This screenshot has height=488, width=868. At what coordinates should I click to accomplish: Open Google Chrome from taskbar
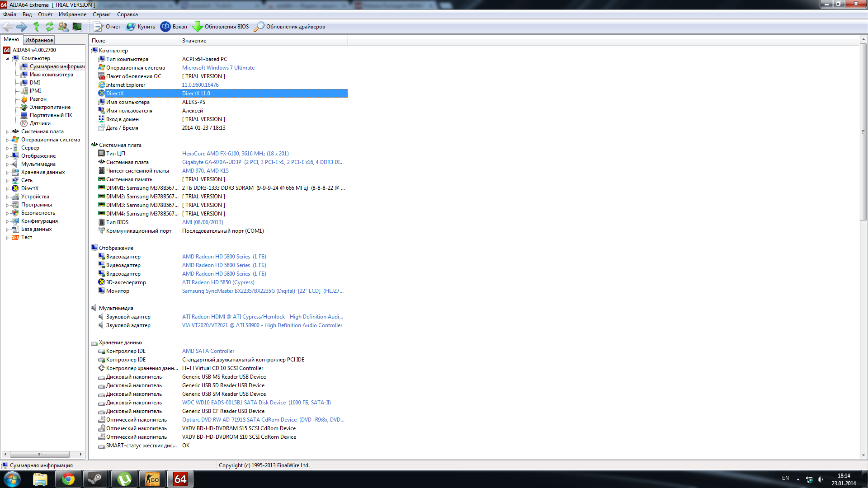click(x=68, y=479)
